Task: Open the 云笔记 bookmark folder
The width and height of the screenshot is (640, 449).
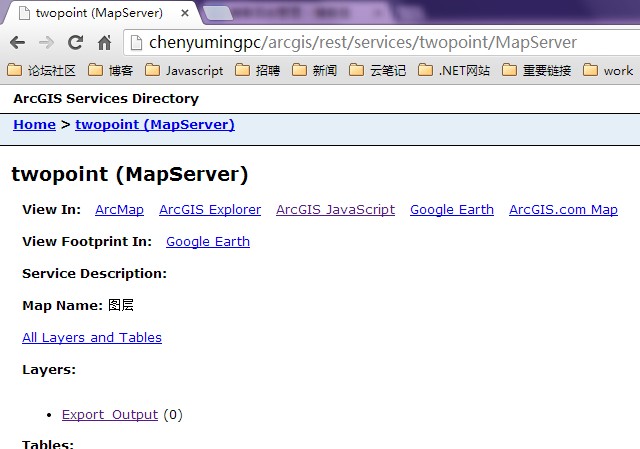Action: click(378, 71)
